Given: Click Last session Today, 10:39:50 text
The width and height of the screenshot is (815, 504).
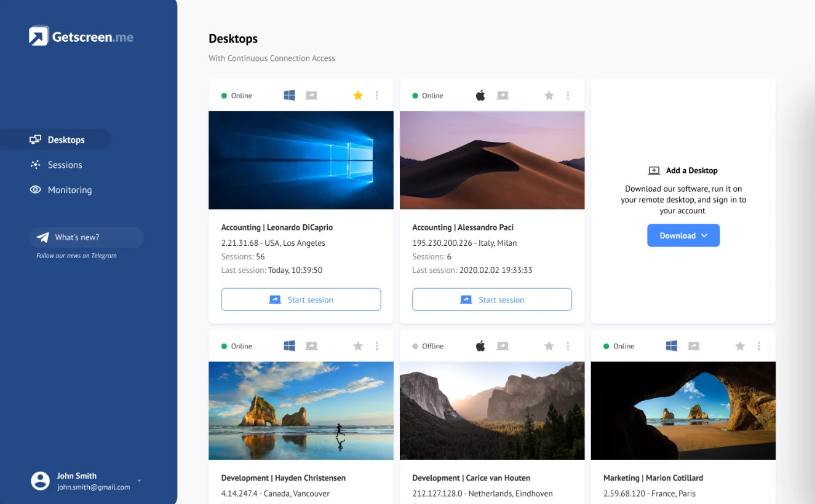Looking at the screenshot, I should tap(272, 270).
